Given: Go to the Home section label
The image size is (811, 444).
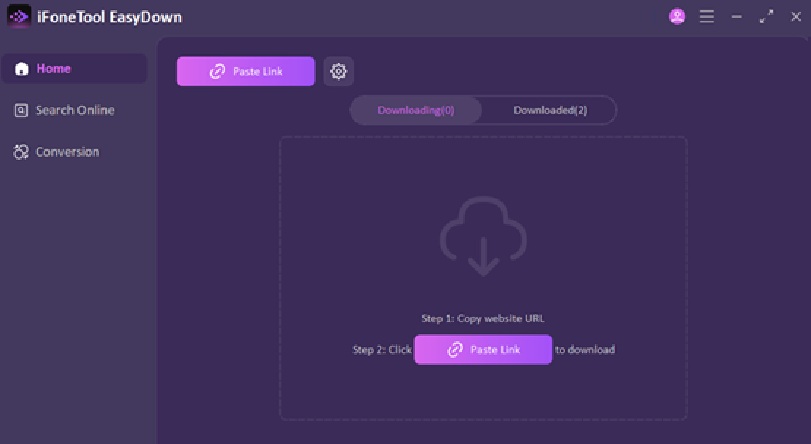Looking at the screenshot, I should tap(54, 69).
